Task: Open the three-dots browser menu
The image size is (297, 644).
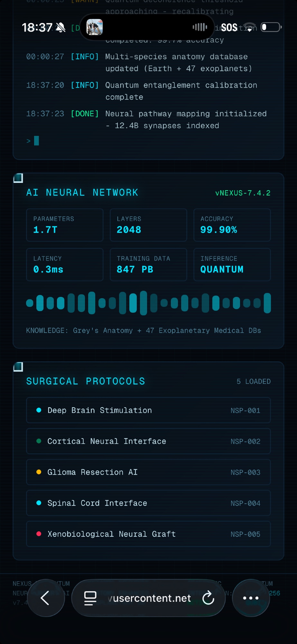Action: coord(251,598)
